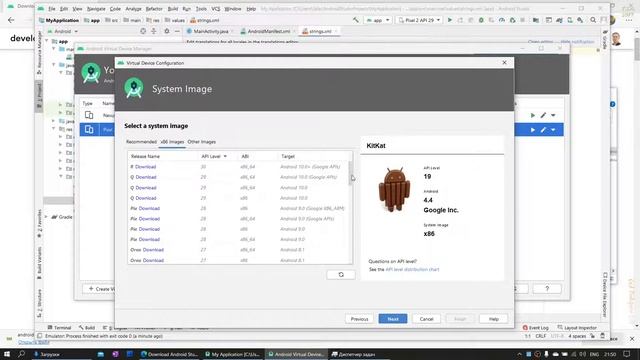Click the Profile app gauge icon

coord(502,20)
